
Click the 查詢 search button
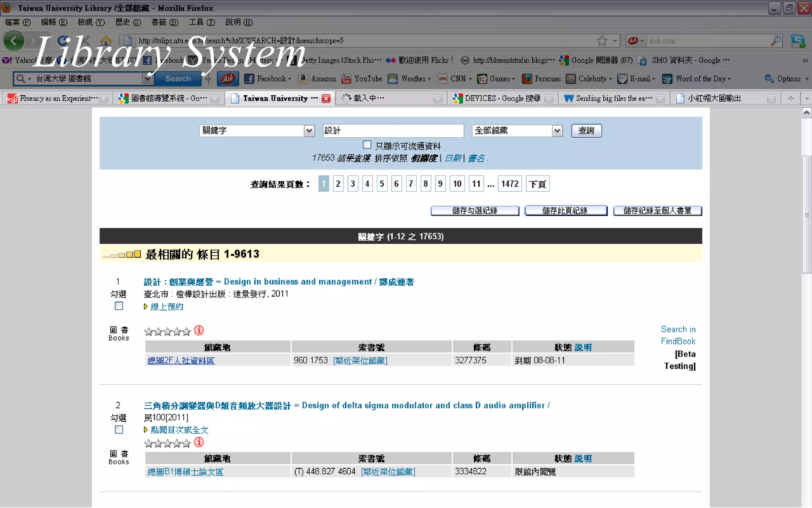pos(586,131)
